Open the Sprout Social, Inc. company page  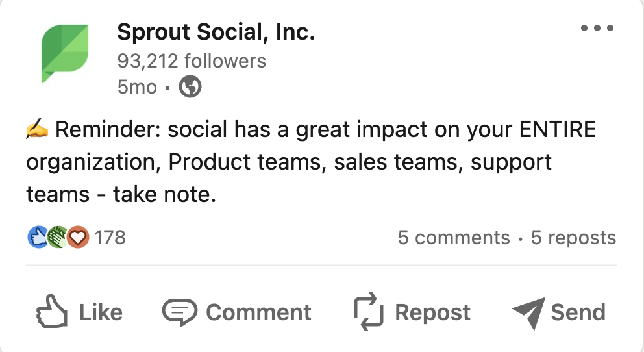coord(216,32)
